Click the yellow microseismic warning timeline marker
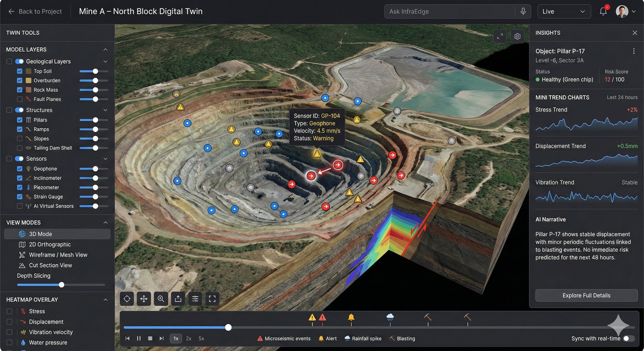Image resolution: width=644 pixels, height=351 pixels. pyautogui.click(x=312, y=317)
